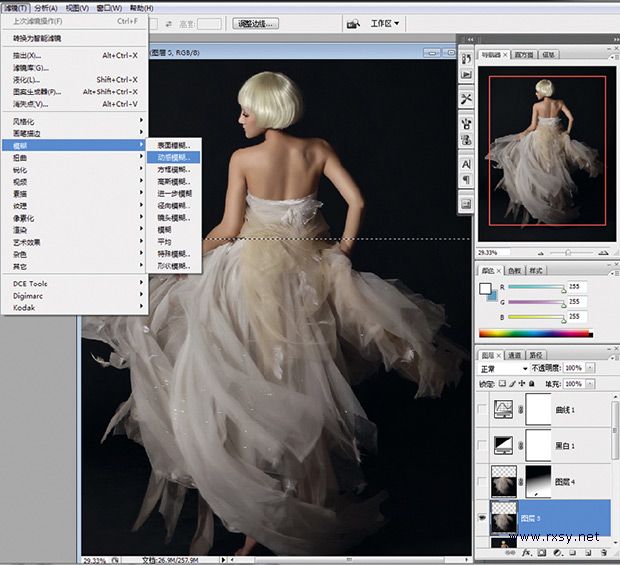Click the link layers chain icon

click(x=511, y=553)
